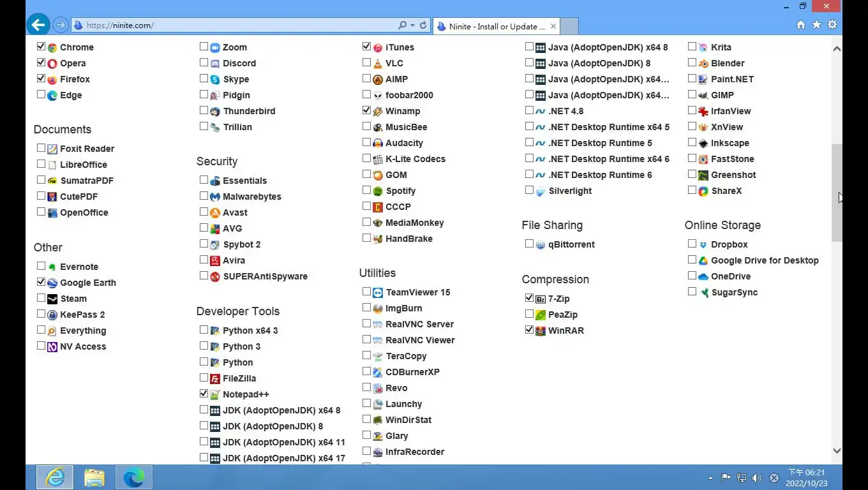
Task: Click the browser Home icon
Action: click(801, 25)
